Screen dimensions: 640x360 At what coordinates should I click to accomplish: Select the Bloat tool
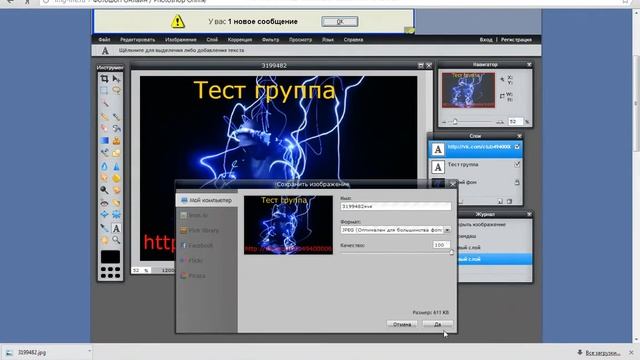104,214
